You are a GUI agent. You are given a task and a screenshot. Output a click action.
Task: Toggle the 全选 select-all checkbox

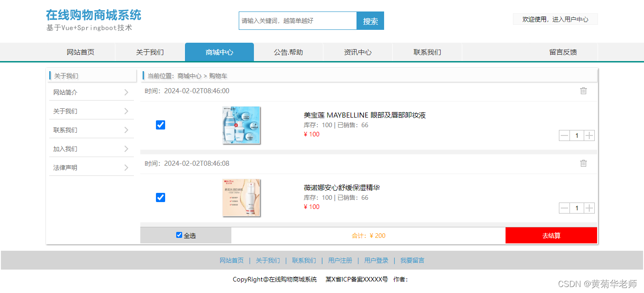coord(179,235)
